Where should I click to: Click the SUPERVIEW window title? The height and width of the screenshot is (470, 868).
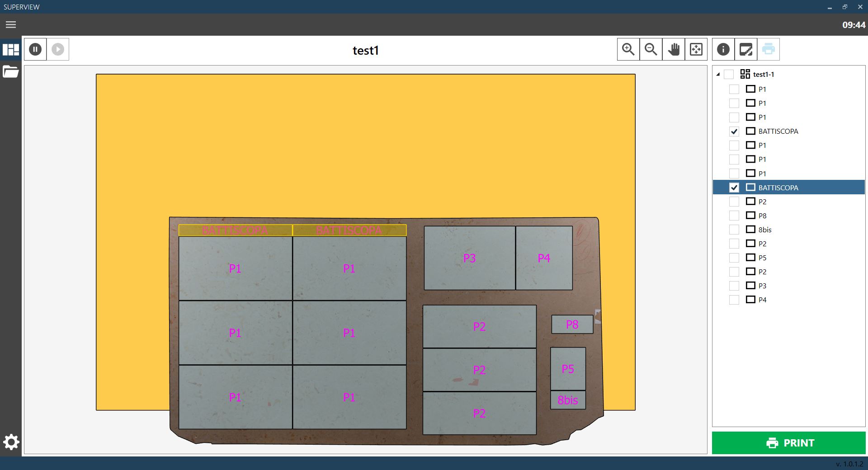22,7
